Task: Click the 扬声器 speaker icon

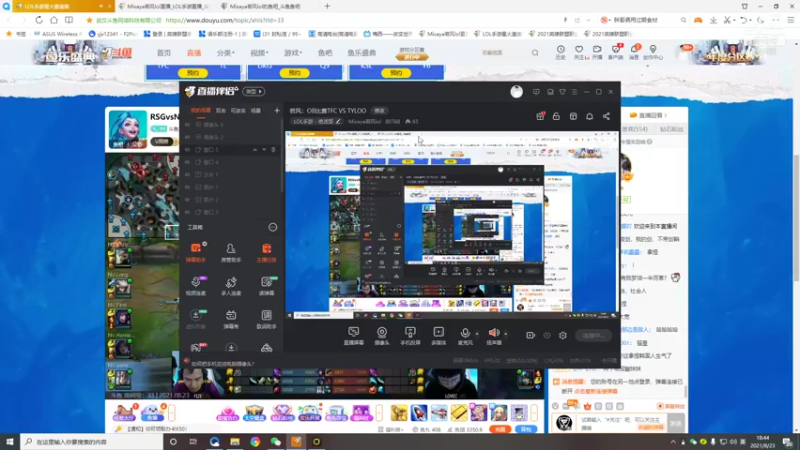Action: pos(494,333)
